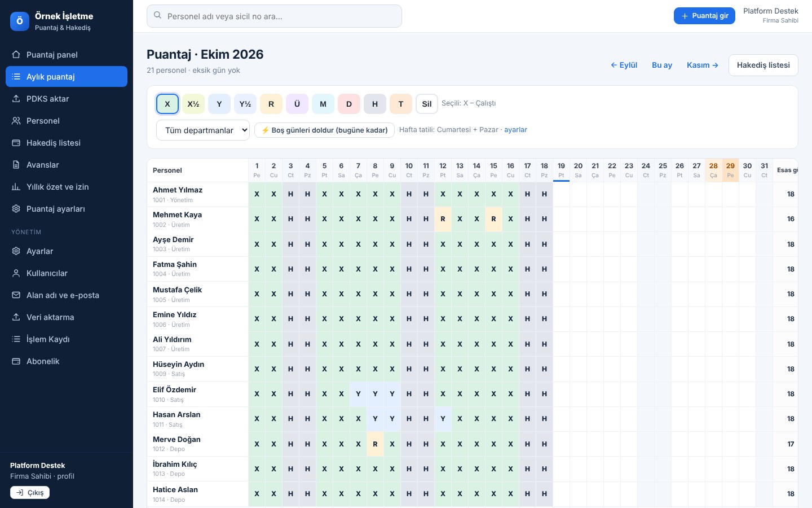
Task: Select the Y code chip
Action: 219,104
